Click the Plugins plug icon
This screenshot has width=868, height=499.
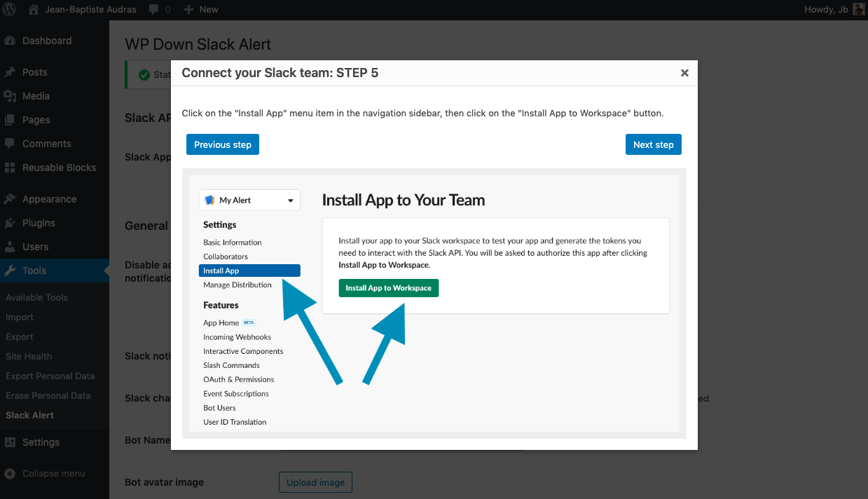(x=10, y=223)
